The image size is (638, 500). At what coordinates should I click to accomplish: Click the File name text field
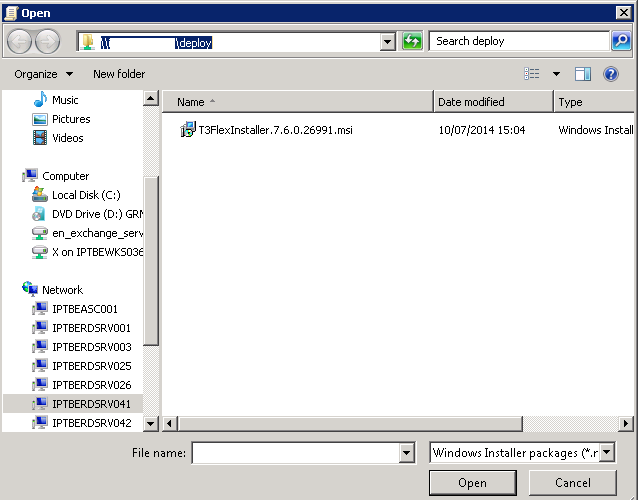296,453
